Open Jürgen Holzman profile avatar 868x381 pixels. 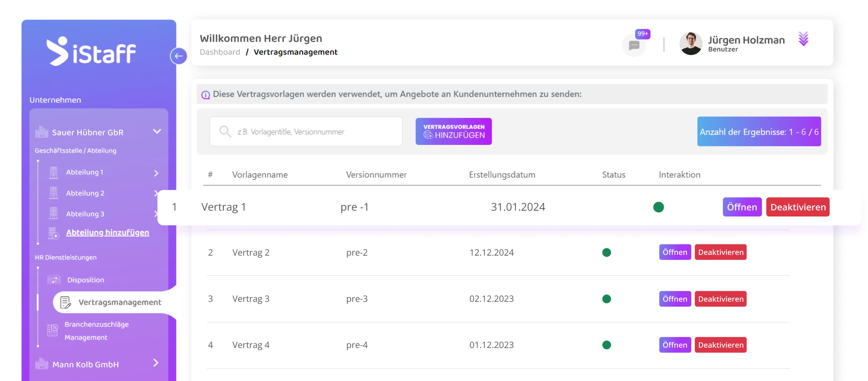click(x=691, y=43)
